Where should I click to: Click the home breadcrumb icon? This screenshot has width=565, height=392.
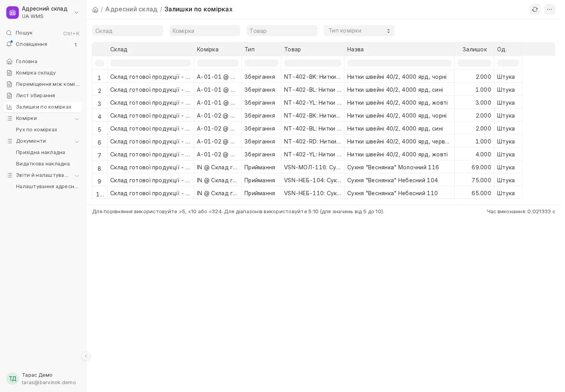(x=95, y=9)
